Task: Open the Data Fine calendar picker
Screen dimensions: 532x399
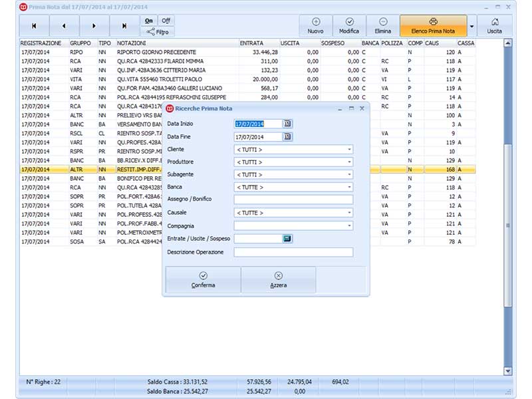Action: click(x=287, y=137)
